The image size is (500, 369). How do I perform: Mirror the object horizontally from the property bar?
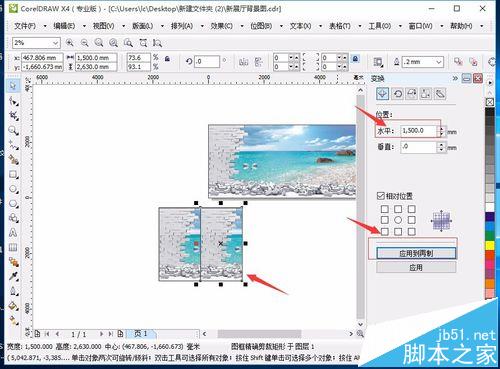[244, 62]
